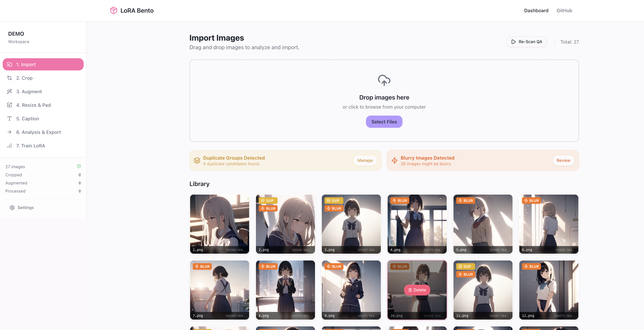Click Manage for duplicate groups
This screenshot has height=330, width=644.
point(365,160)
